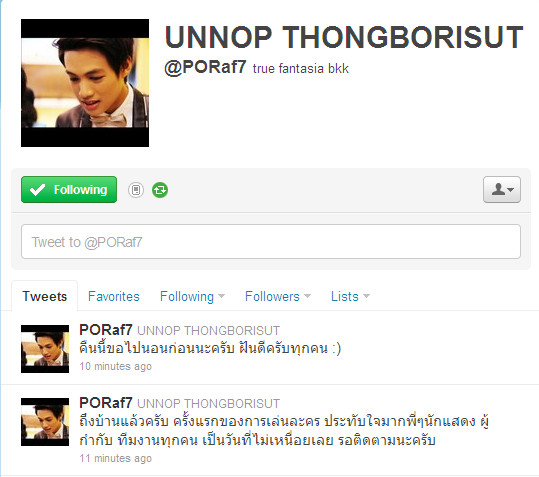The image size is (539, 477).
Task: Toggle the green retweets icon
Action: tap(160, 190)
